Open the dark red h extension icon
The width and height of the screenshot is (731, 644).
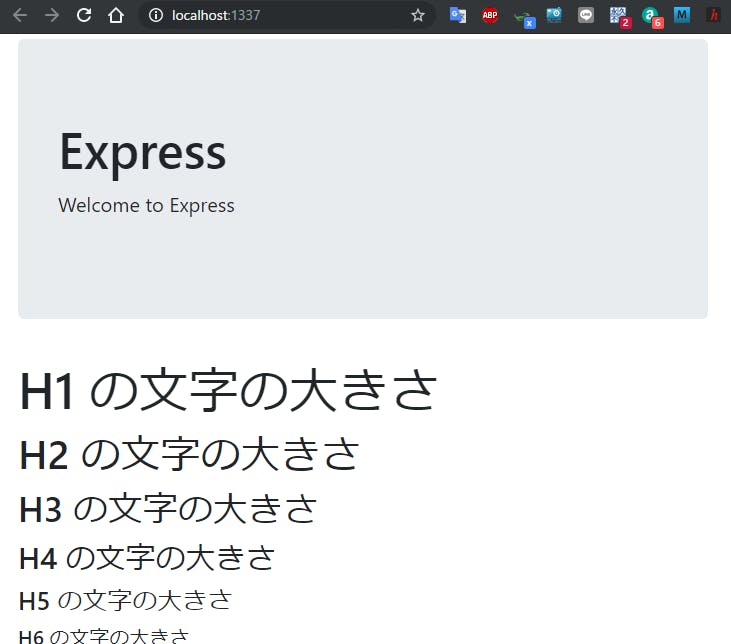click(713, 15)
